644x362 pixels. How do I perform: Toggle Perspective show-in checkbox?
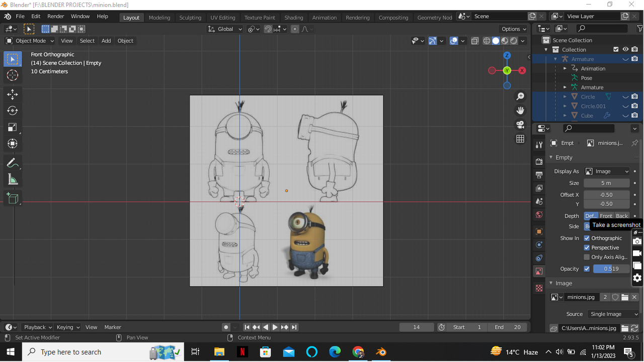pos(587,248)
